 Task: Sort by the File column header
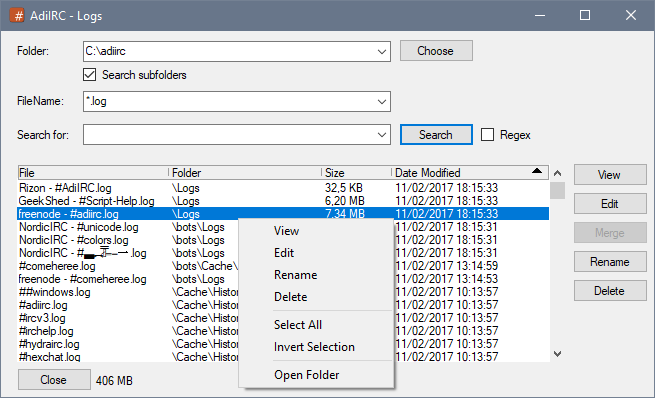click(x=93, y=173)
